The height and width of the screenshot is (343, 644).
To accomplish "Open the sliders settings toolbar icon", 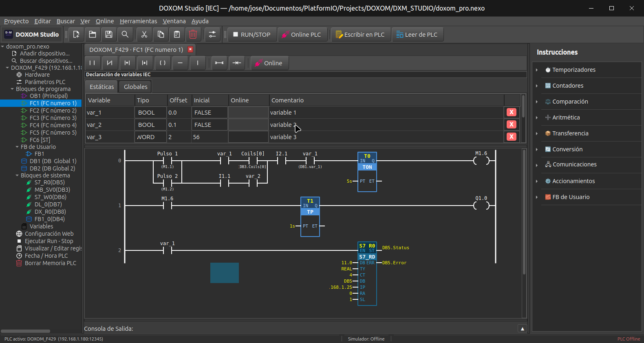I will pyautogui.click(x=212, y=35).
